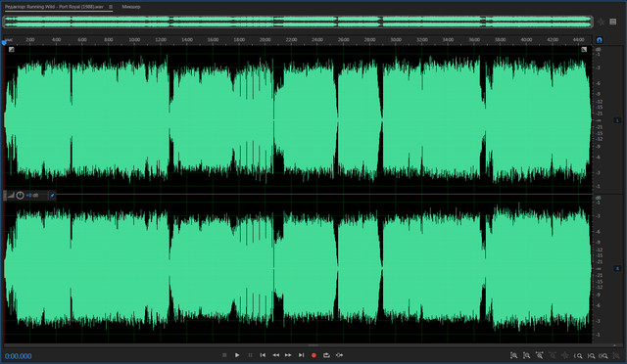Toggle the left channel L button
The image size is (627, 364).
[x=617, y=120]
